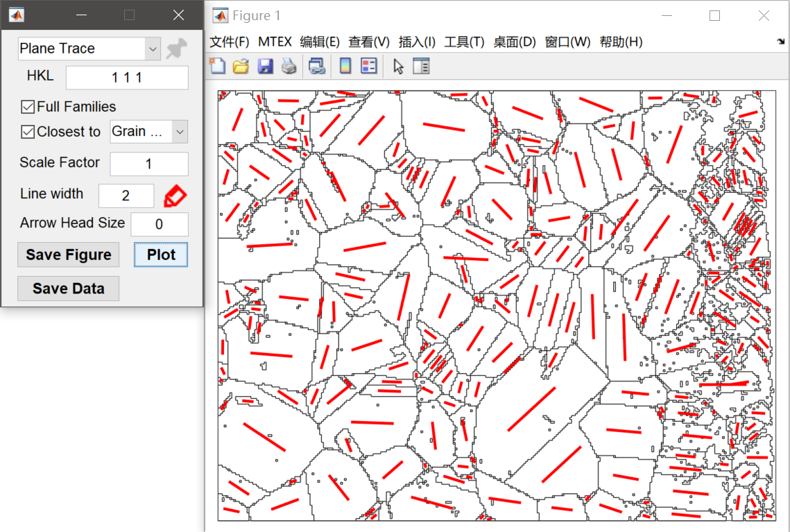Open the 工具(T) menu

[x=464, y=42]
